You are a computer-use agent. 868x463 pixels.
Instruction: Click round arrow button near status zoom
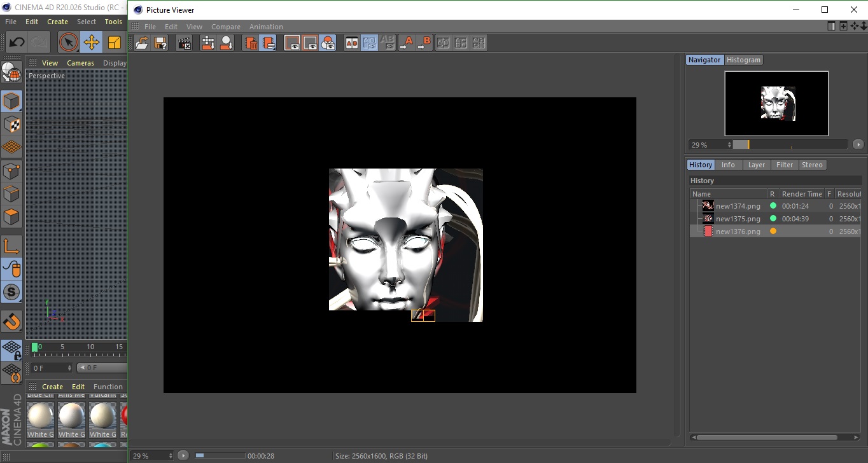[183, 455]
